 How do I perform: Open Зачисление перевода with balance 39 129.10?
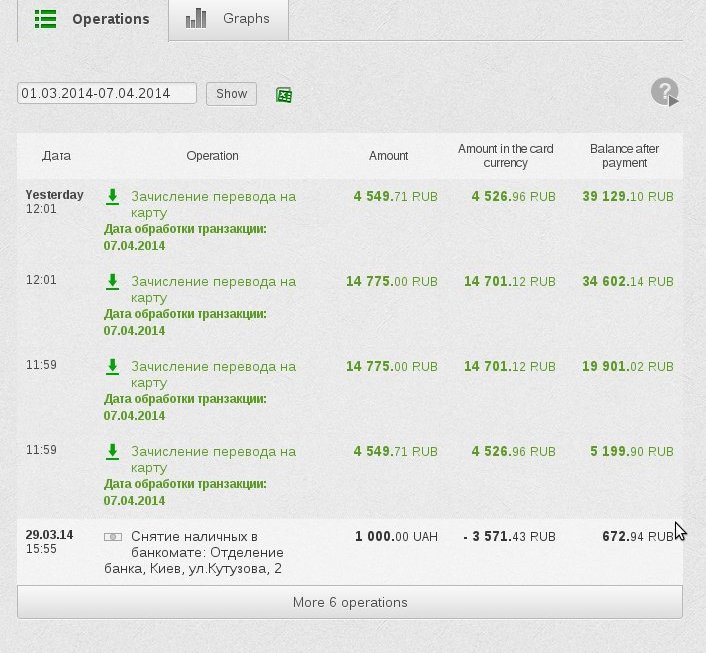(213, 204)
